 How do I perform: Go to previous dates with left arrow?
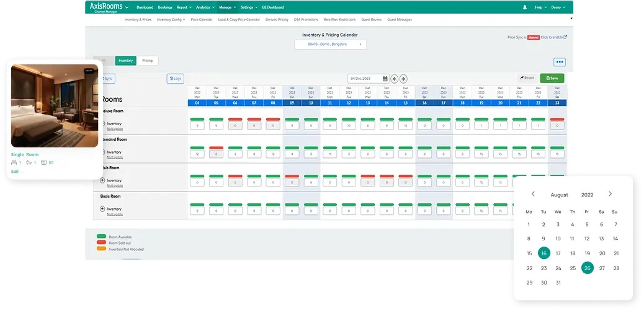tap(395, 79)
